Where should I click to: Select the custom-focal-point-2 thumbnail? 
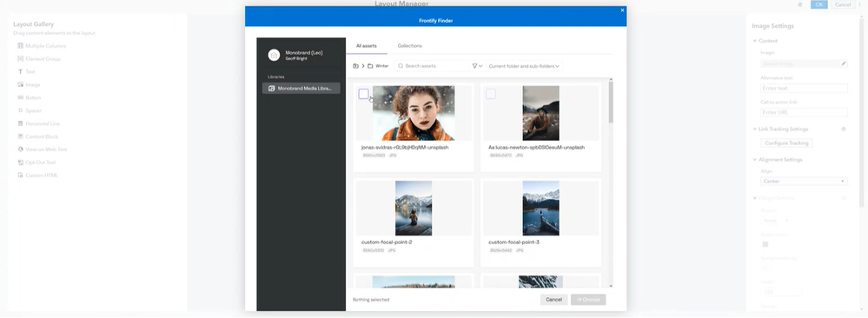[414, 209]
